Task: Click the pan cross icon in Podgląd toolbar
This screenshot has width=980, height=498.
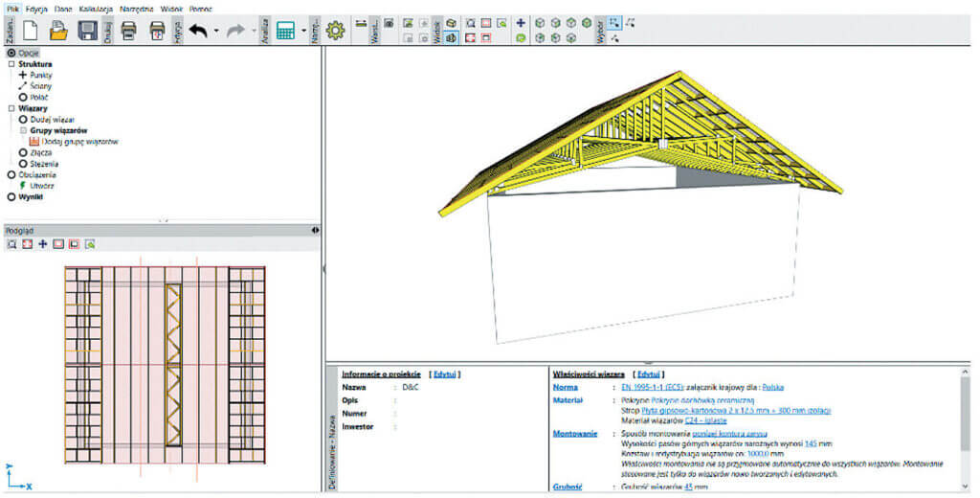Action: pos(42,244)
